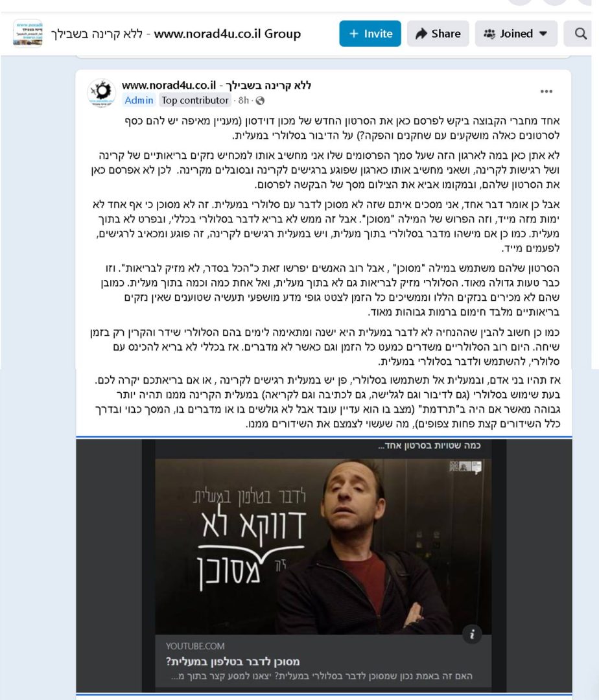
Task: Click the info icon on video preview
Action: pyautogui.click(x=472, y=634)
